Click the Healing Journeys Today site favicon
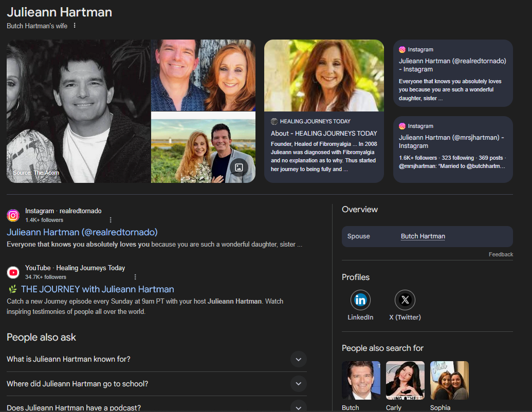The height and width of the screenshot is (412, 532). [x=274, y=121]
